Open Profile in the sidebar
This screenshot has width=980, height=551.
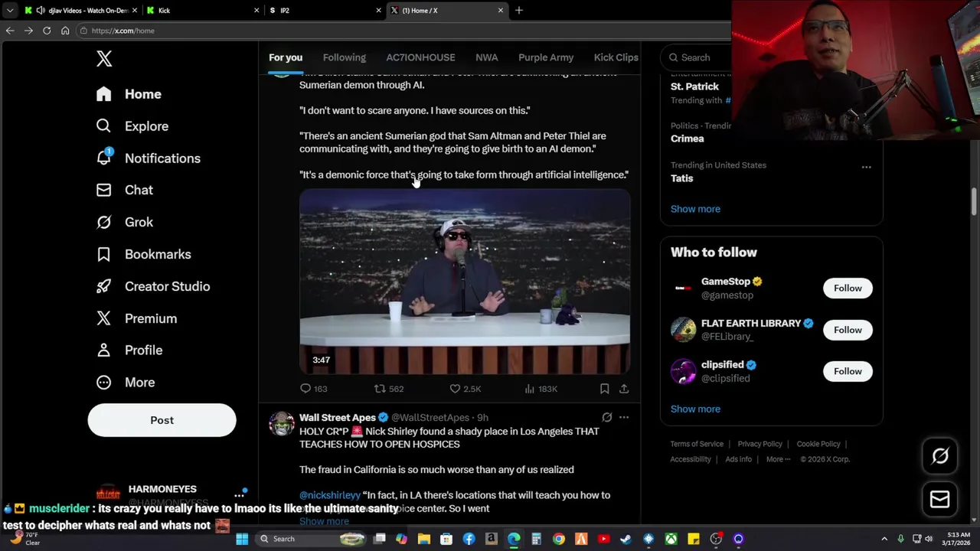[129, 350]
